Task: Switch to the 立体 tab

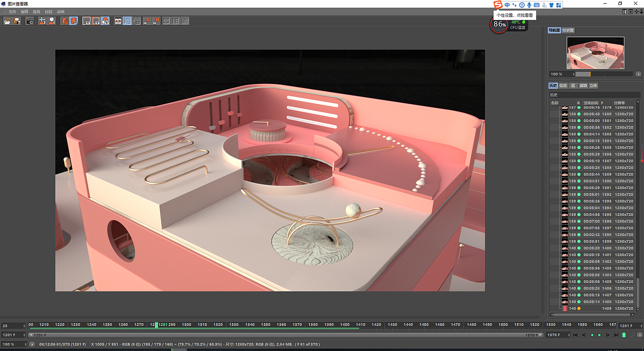Action: [x=593, y=85]
